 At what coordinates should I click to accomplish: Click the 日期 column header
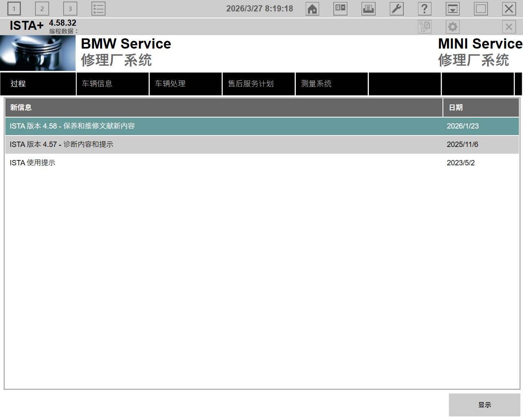(x=481, y=107)
